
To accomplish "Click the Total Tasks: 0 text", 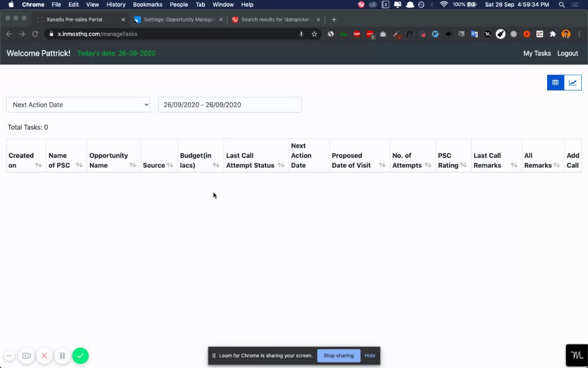I will 28,127.
